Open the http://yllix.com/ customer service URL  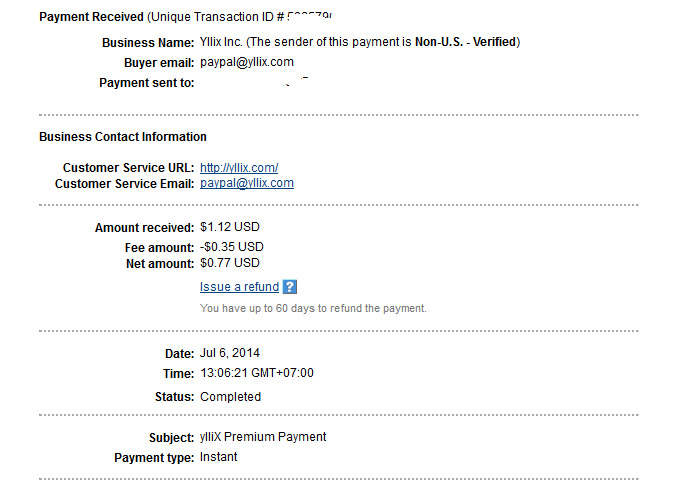[239, 167]
